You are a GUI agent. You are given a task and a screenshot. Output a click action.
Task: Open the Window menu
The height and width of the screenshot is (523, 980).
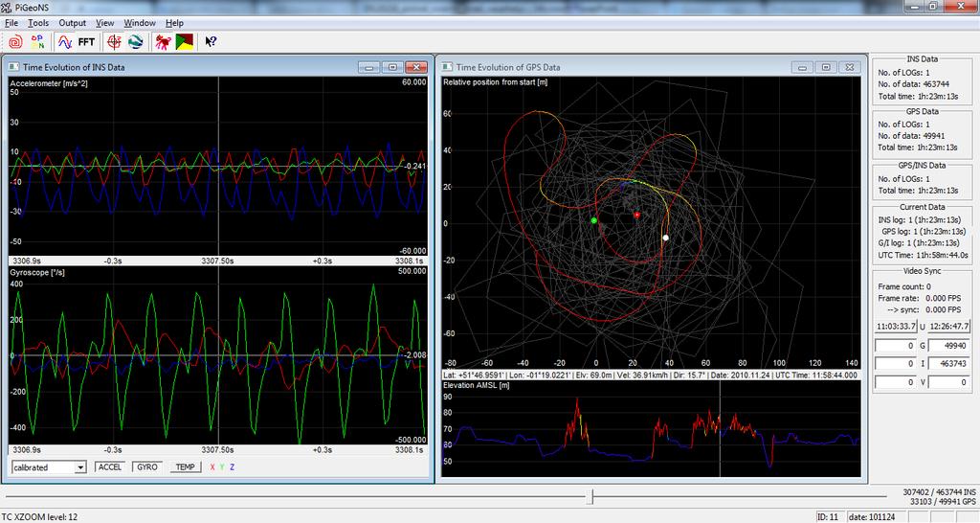point(140,23)
